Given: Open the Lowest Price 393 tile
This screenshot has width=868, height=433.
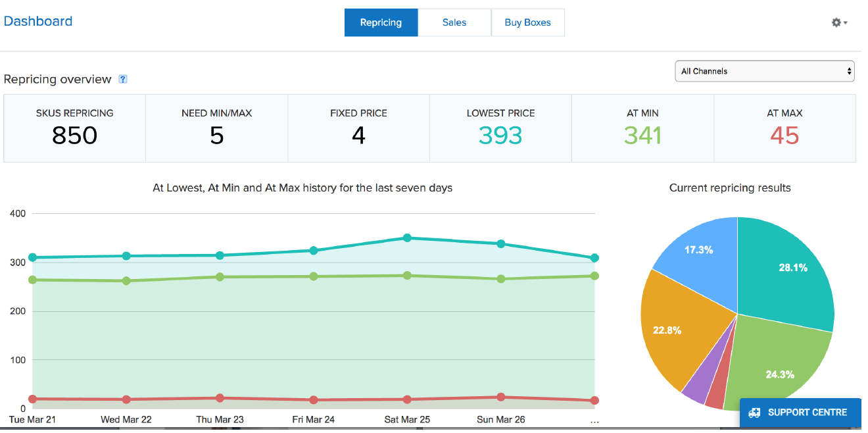Looking at the screenshot, I should pyautogui.click(x=500, y=128).
